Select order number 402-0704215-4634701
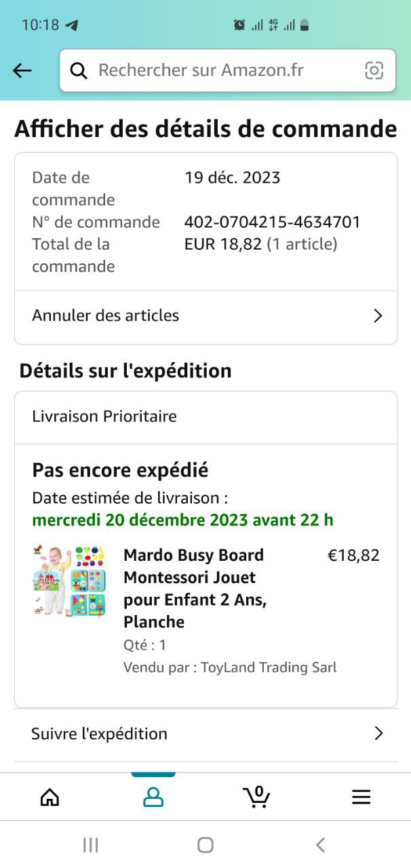 [x=273, y=222]
